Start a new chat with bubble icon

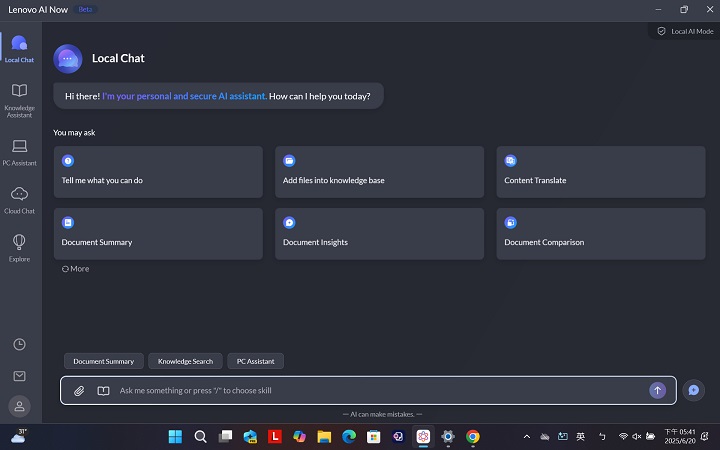click(693, 390)
